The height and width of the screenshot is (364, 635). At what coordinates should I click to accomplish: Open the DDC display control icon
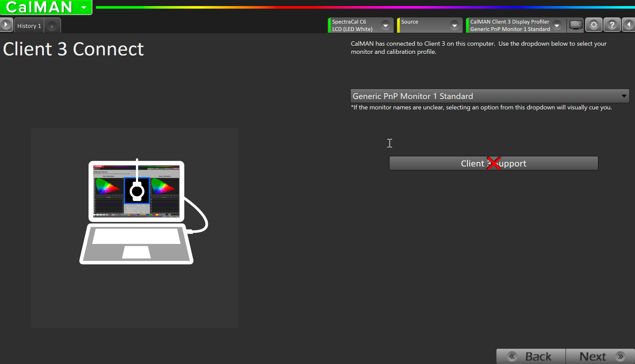576,25
